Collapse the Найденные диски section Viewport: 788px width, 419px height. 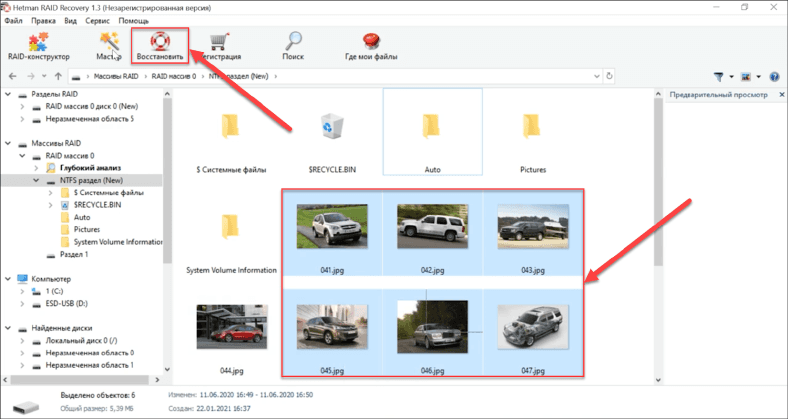8,328
